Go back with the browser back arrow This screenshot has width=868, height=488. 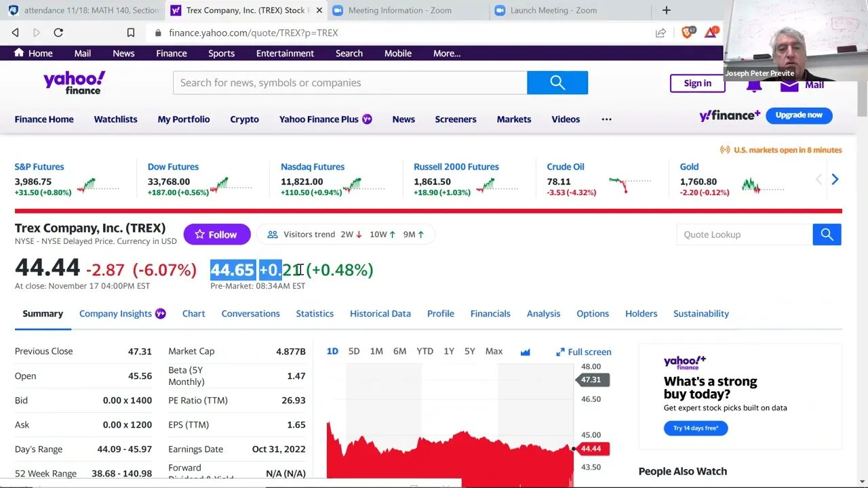coord(16,33)
